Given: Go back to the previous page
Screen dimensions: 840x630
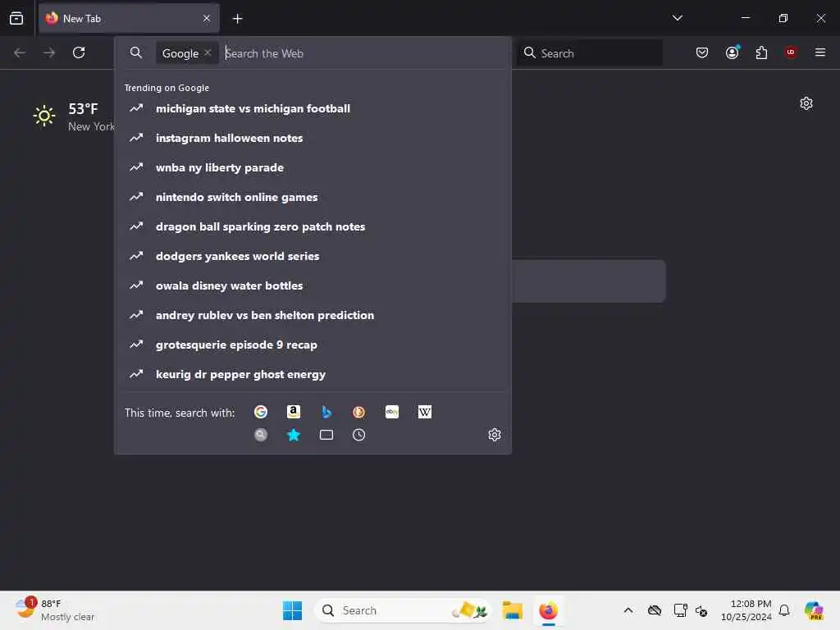Looking at the screenshot, I should 20,52.
